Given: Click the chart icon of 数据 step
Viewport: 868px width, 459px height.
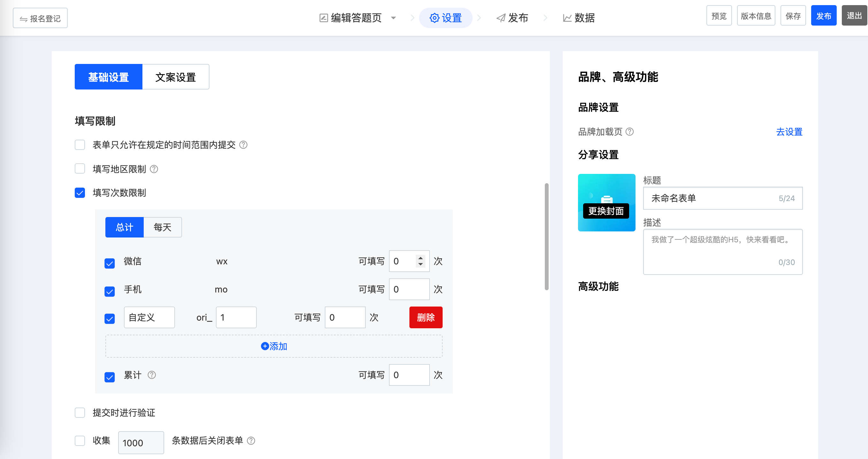Looking at the screenshot, I should [567, 18].
